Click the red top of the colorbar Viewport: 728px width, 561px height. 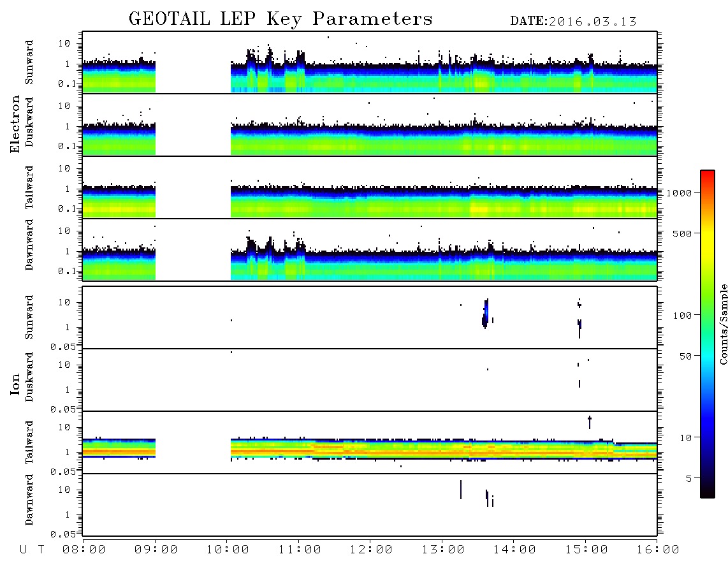(708, 175)
